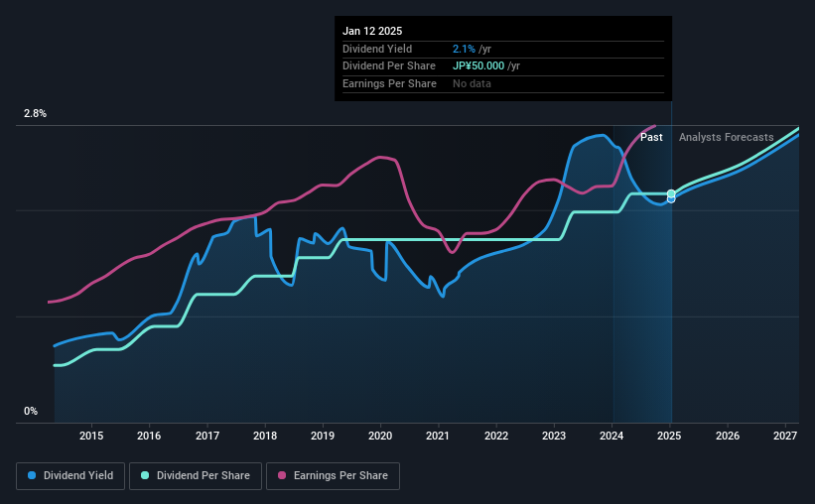Click the 2019 x-axis label
Image resolution: width=815 pixels, height=504 pixels.
point(323,436)
